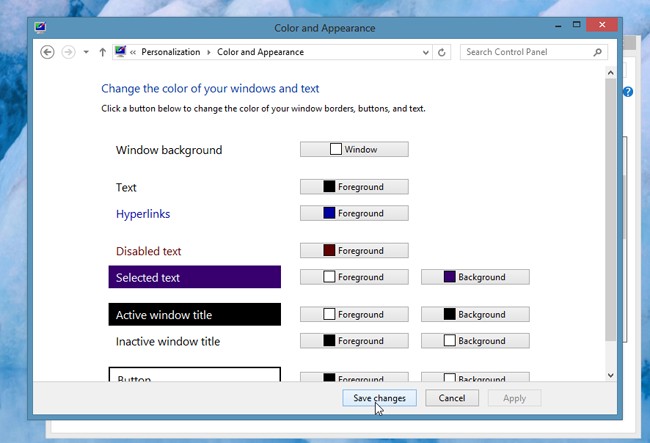Viewport: 650px width, 443px height.
Task: Click the scrollbar up arrow
Action: click(610, 73)
